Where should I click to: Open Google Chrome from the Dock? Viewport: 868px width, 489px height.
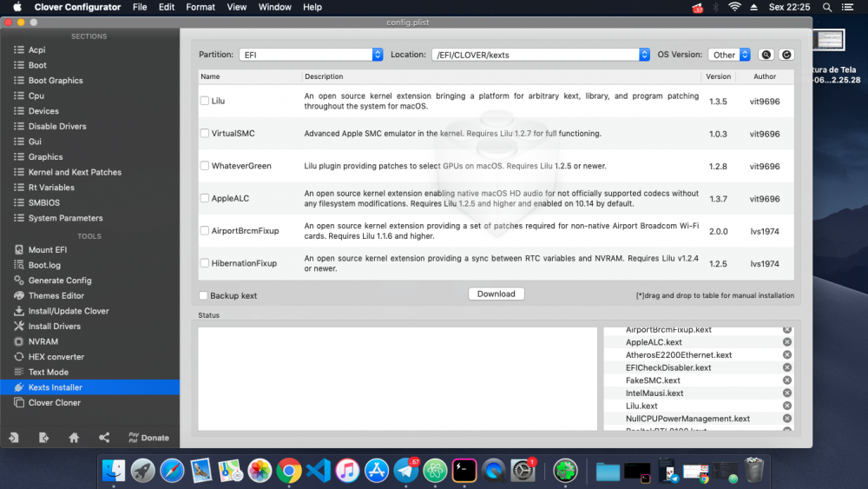pos(289,471)
